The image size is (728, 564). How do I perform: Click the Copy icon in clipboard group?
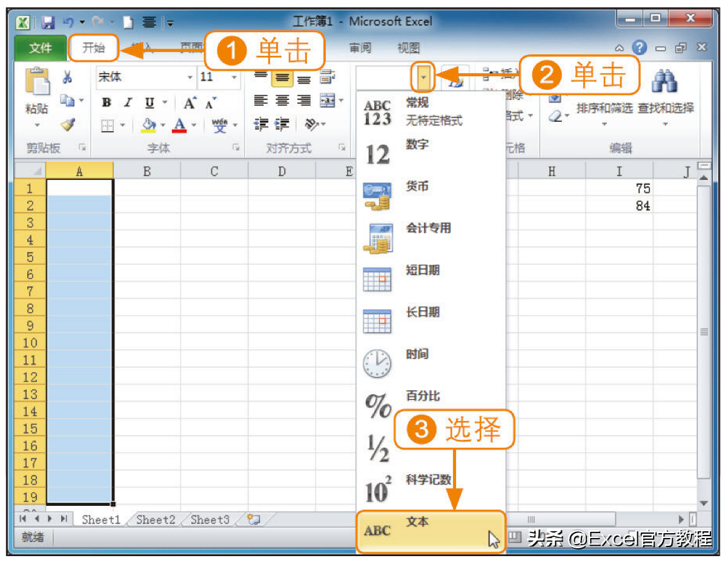point(67,101)
